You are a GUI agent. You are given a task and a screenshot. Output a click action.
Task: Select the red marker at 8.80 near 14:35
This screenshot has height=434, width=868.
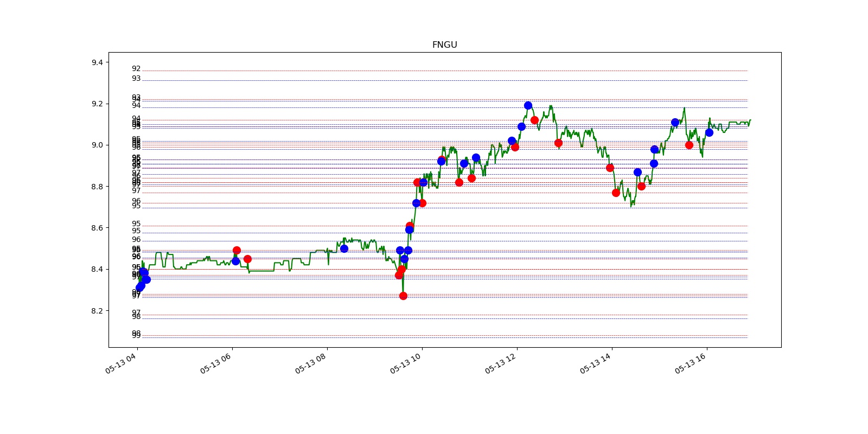point(641,186)
